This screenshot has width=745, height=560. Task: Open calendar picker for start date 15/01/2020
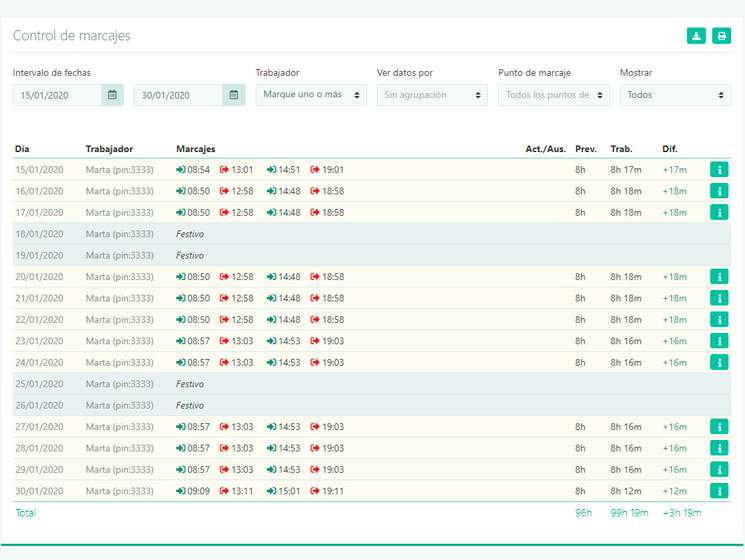112,95
